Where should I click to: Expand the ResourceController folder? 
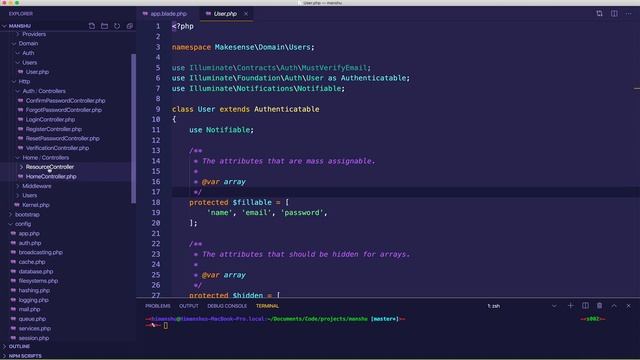[49, 167]
